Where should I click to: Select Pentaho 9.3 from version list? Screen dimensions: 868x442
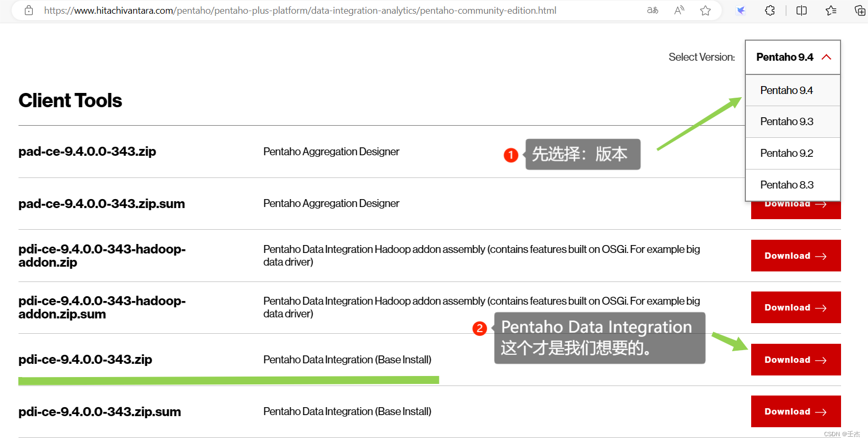click(793, 121)
